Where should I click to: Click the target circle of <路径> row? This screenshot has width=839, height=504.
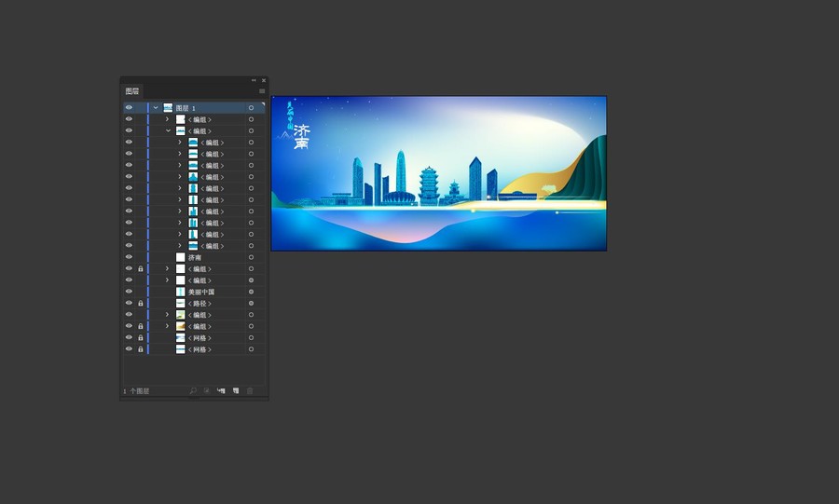coord(251,304)
